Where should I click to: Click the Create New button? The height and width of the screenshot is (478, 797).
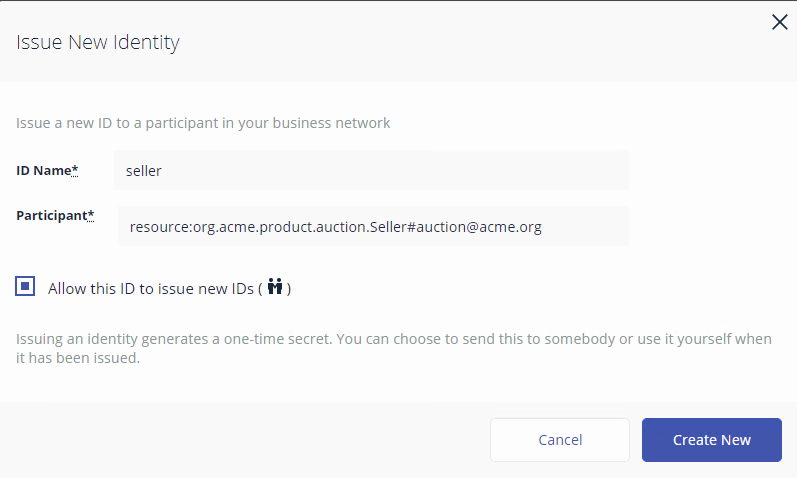711,440
